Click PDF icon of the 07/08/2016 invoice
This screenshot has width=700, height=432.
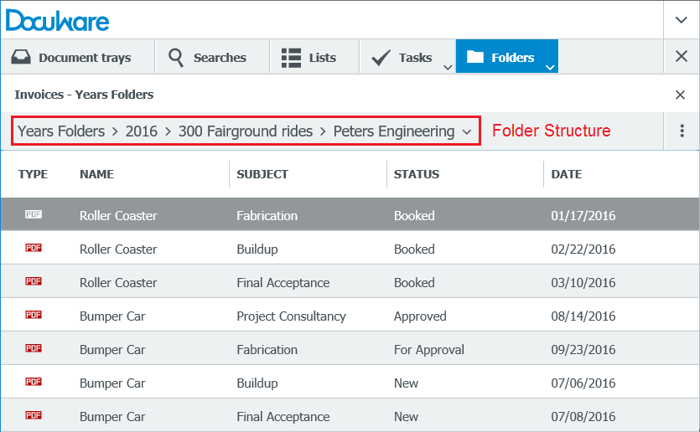click(33, 416)
